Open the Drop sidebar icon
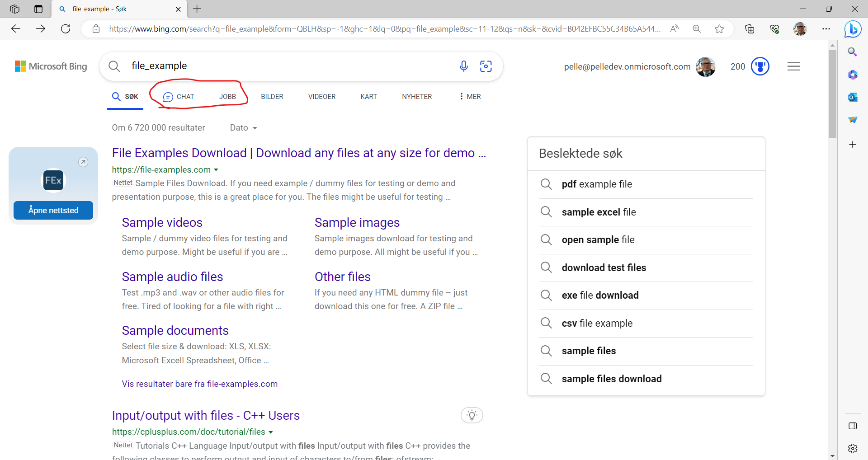Screen dimensions: 868x460 coord(853,120)
